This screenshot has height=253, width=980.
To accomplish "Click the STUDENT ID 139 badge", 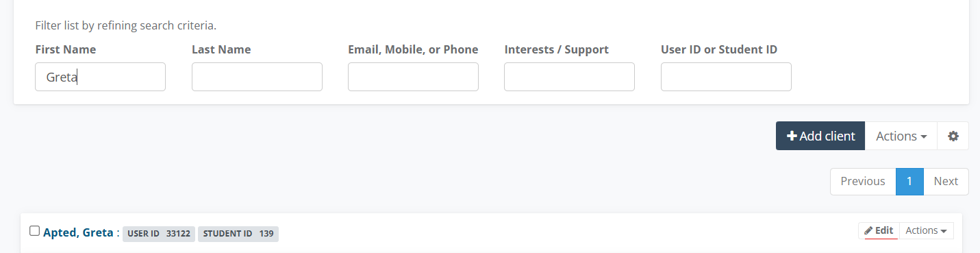I will click(x=238, y=234).
